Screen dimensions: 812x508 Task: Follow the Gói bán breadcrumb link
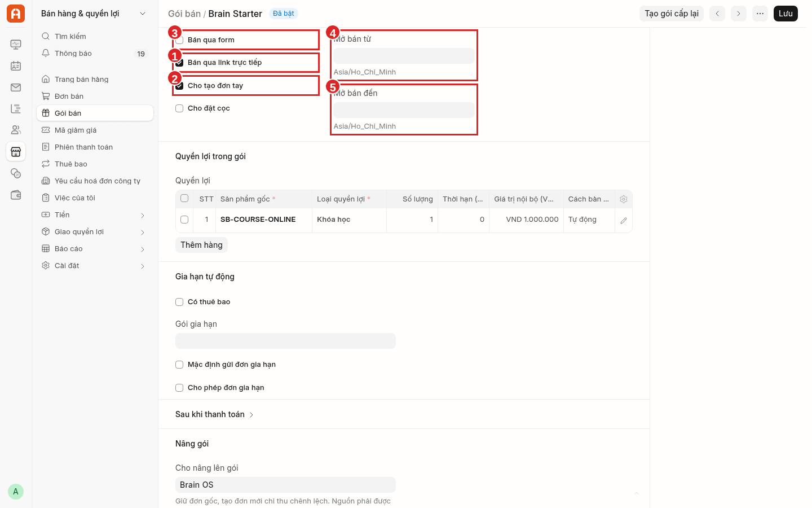pos(184,14)
